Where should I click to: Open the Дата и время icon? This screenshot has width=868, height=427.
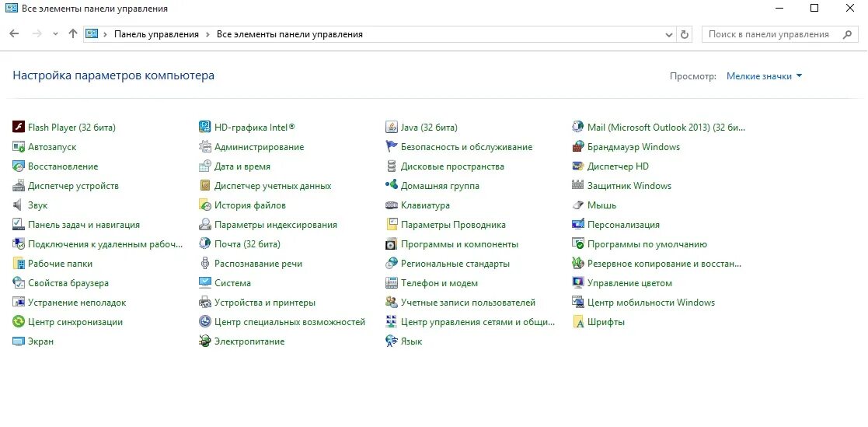point(205,166)
